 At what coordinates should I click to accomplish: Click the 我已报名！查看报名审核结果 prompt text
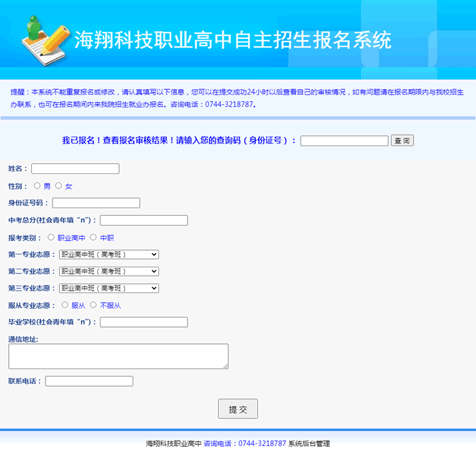pos(179,141)
